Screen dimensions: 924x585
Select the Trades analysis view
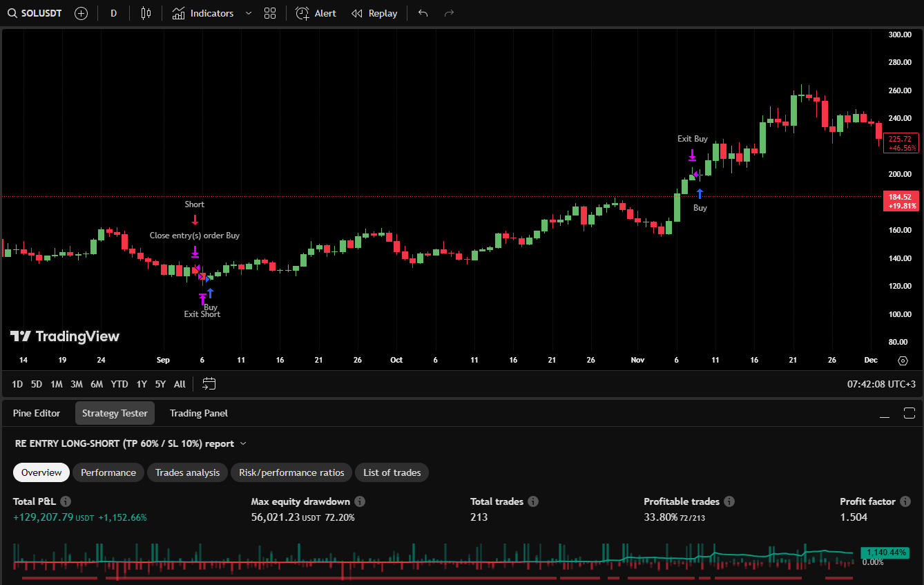pos(187,472)
